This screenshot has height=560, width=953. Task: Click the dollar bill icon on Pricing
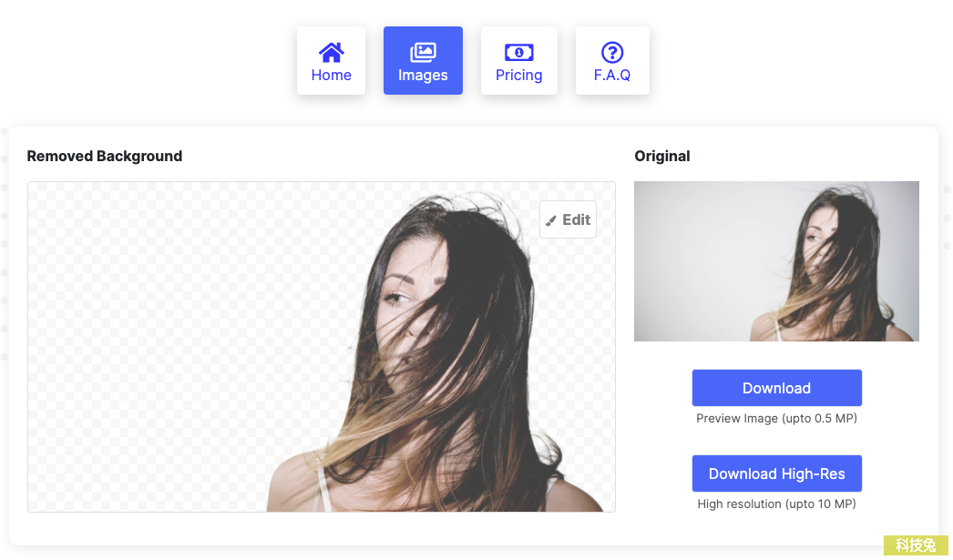coord(519,50)
